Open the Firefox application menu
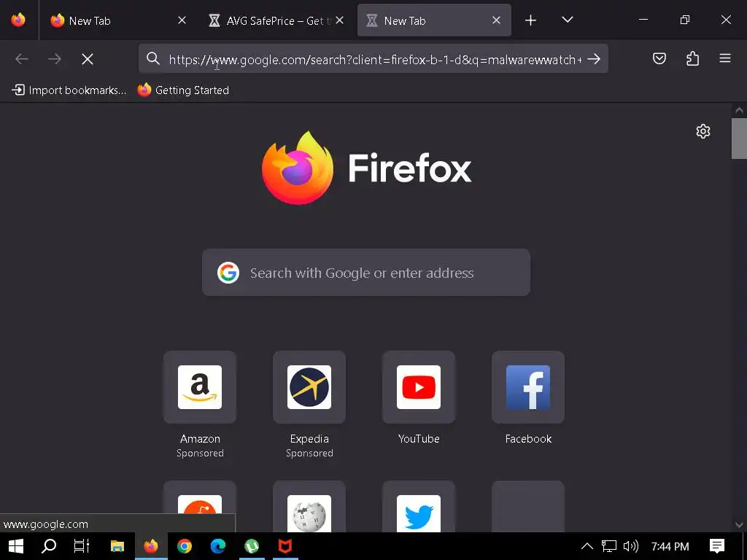 click(724, 58)
